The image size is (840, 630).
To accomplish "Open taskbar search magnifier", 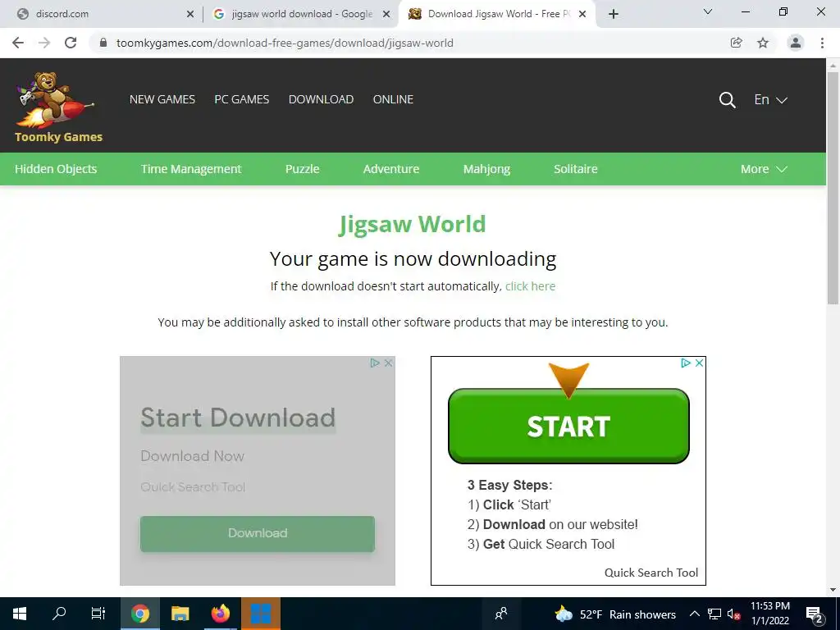I will tap(59, 614).
